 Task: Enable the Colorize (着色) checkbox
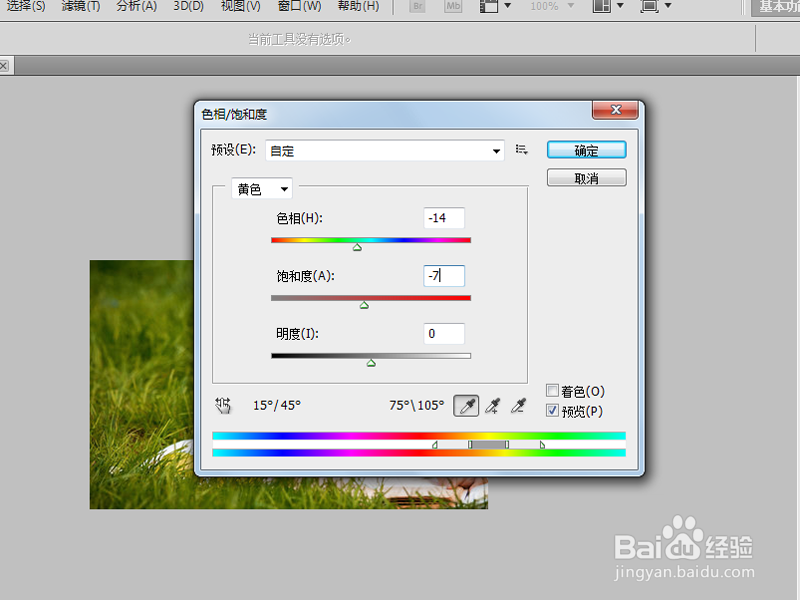tap(551, 390)
